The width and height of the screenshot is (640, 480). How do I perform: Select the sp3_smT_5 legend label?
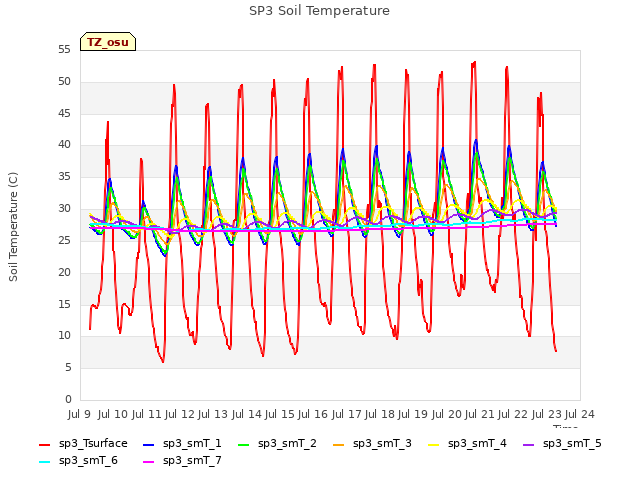(x=572, y=444)
